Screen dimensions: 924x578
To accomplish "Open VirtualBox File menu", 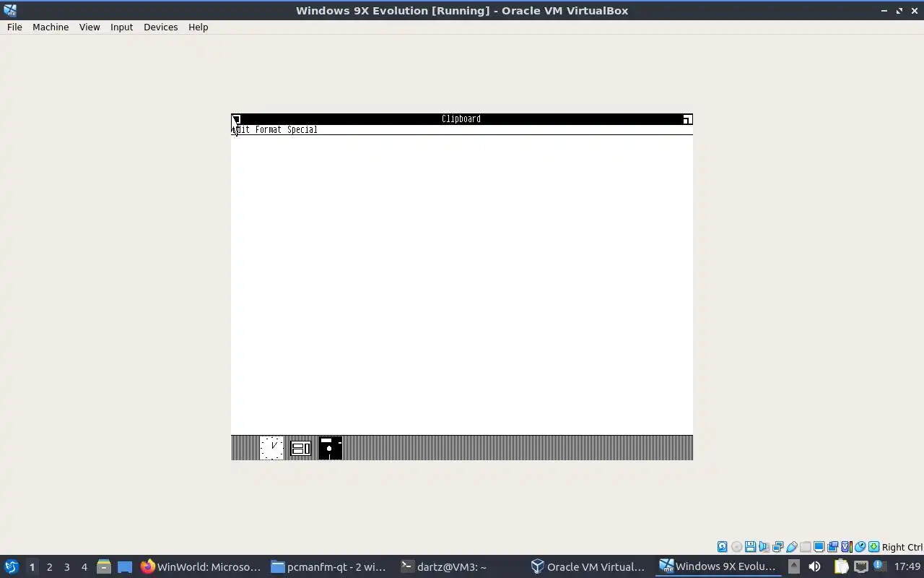I will point(14,27).
